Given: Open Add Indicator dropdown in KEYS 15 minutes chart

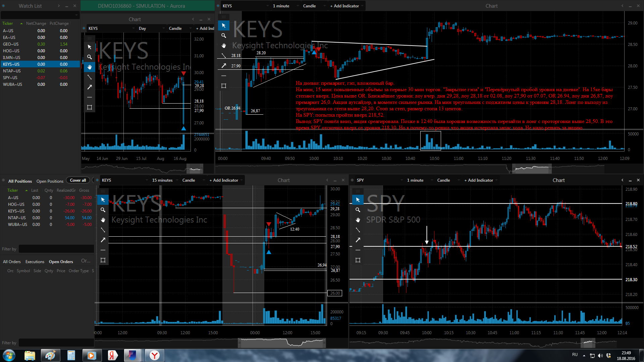Looking at the screenshot, I should (225, 180).
